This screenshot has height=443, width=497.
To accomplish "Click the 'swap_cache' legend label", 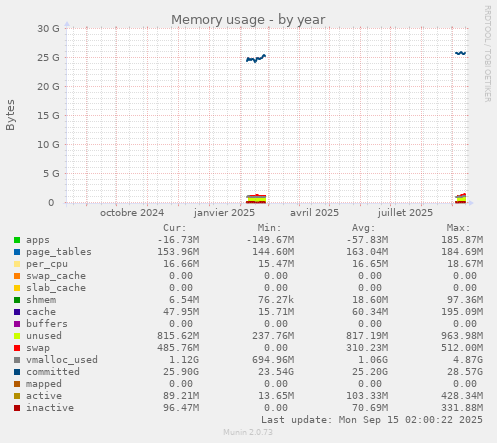I will tap(56, 276).
